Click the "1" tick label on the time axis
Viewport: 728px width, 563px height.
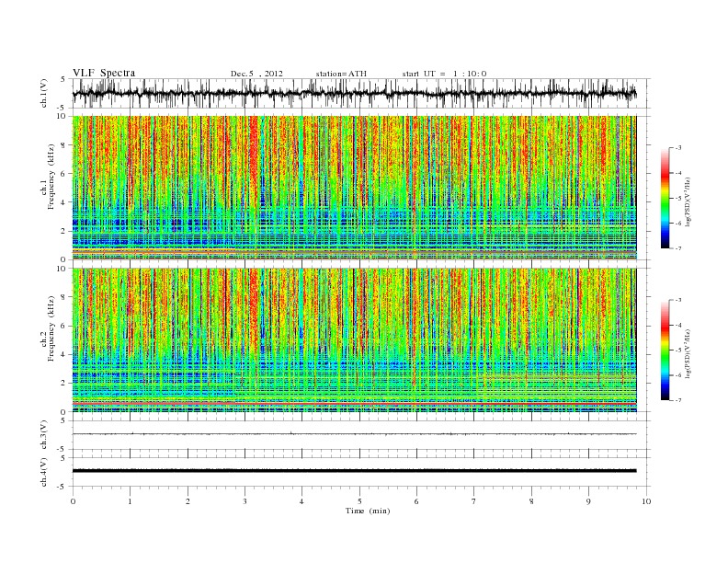[x=130, y=501]
